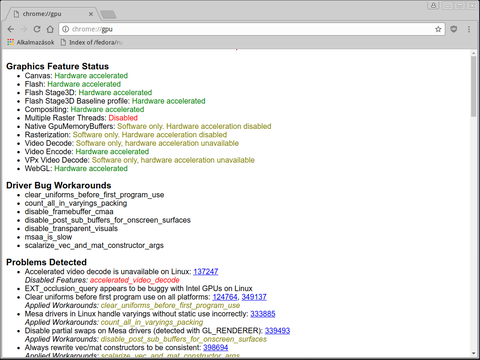Click the site info icon in address bar

(66, 29)
